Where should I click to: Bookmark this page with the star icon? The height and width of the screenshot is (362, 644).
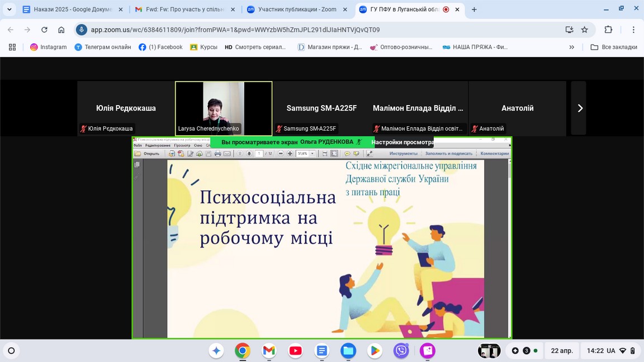click(x=584, y=30)
